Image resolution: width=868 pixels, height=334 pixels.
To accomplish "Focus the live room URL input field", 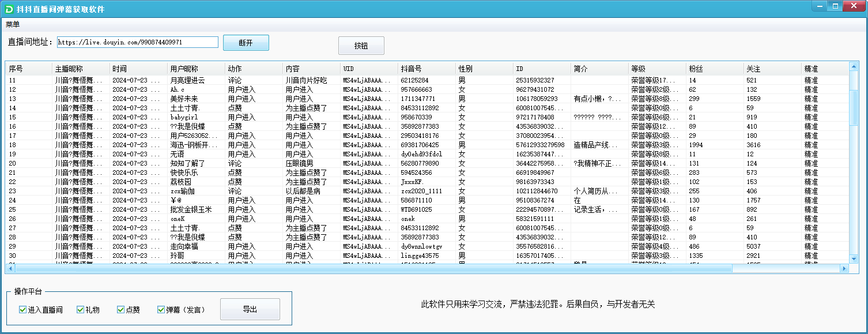I will [x=138, y=42].
